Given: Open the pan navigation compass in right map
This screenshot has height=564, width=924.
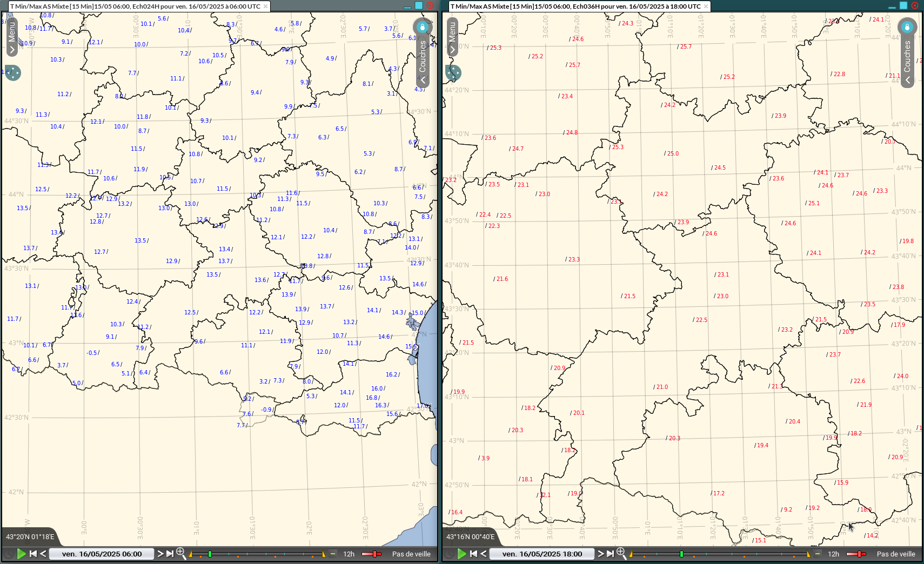Looking at the screenshot, I should pos(453,73).
